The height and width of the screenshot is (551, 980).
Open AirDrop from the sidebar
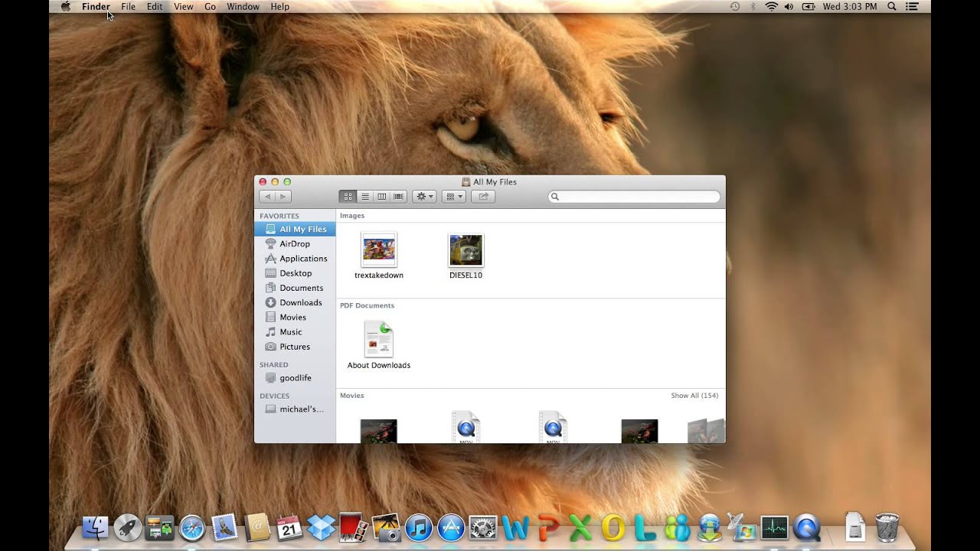(x=294, y=243)
